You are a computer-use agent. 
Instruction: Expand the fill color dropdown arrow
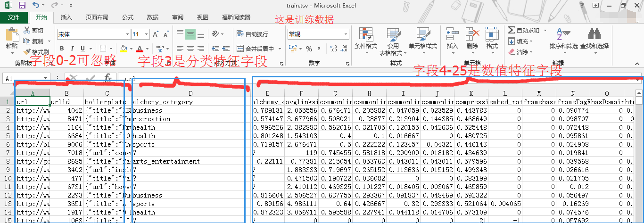tap(130, 49)
